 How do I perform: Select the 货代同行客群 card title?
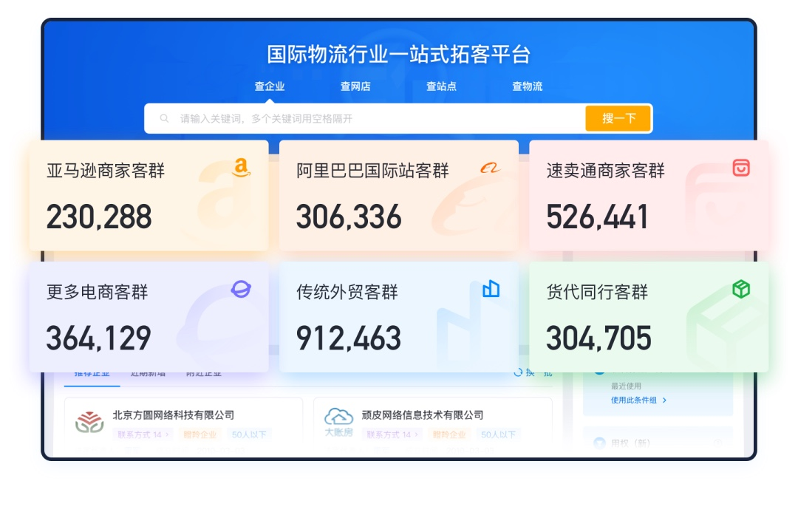[x=597, y=292]
